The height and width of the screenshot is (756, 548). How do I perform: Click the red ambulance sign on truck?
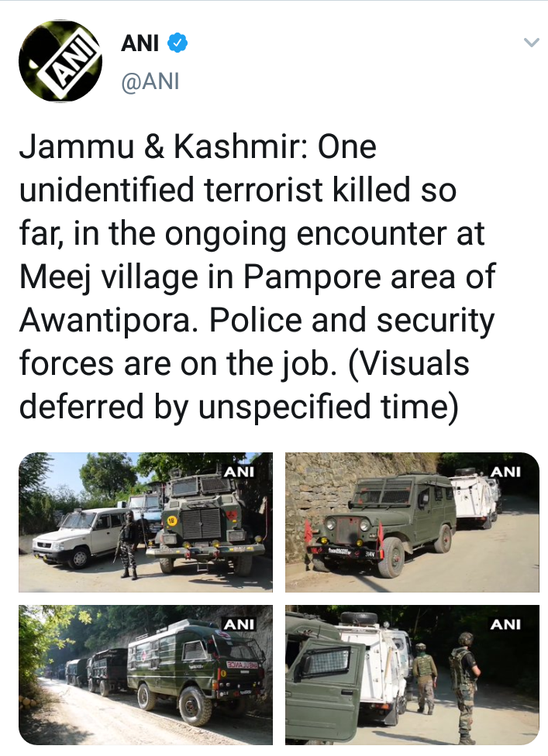243,665
